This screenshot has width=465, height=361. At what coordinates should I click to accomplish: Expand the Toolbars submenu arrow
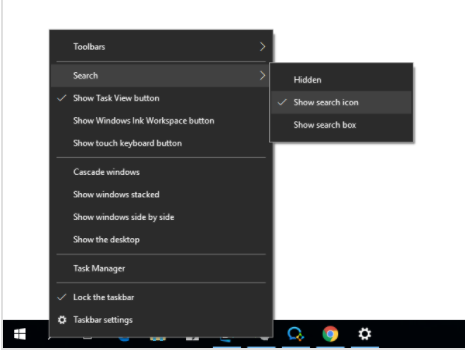[x=262, y=47]
